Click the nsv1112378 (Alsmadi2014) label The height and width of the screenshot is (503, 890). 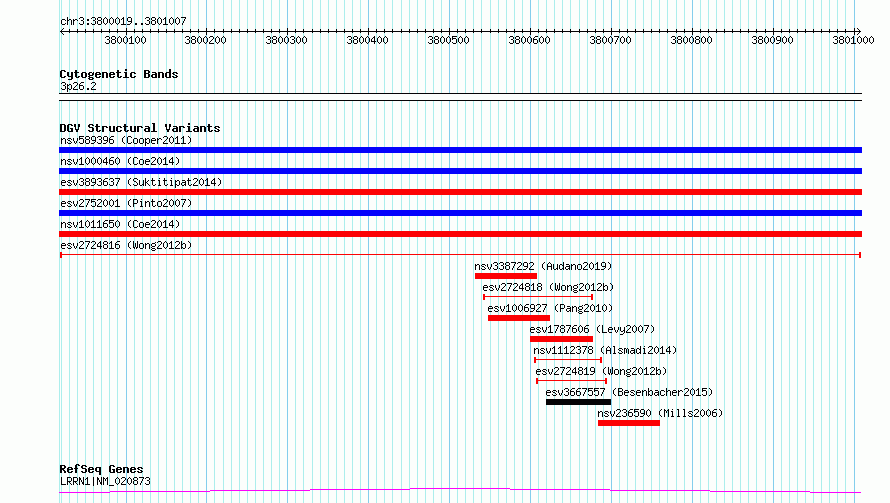click(605, 350)
